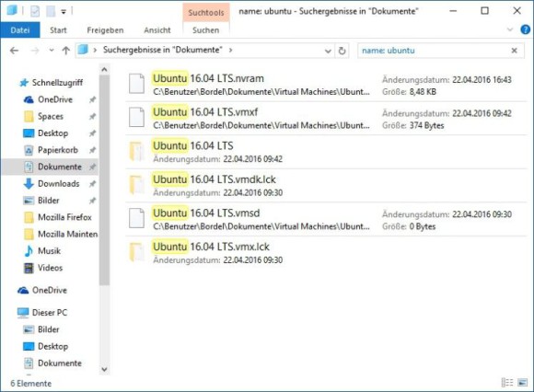
Task: Click the refresh icon beside address bar
Action: coord(342,51)
